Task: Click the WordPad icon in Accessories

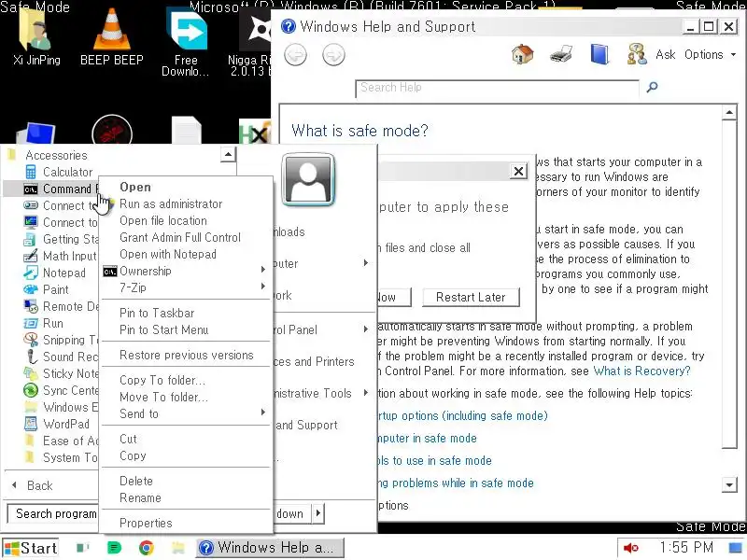Action: (31, 424)
